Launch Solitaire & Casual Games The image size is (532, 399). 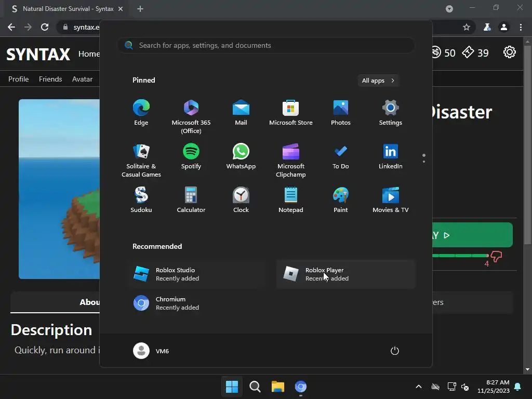tap(141, 160)
